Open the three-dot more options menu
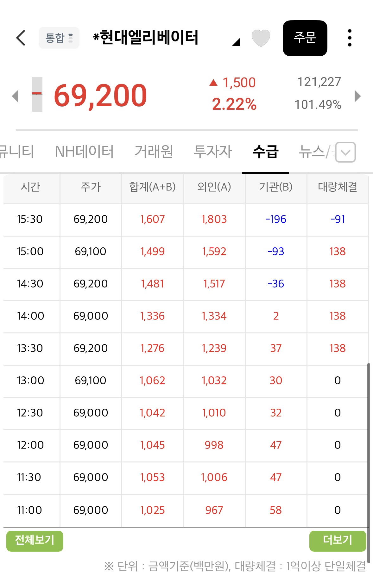This screenshot has width=373, height=588. click(350, 38)
